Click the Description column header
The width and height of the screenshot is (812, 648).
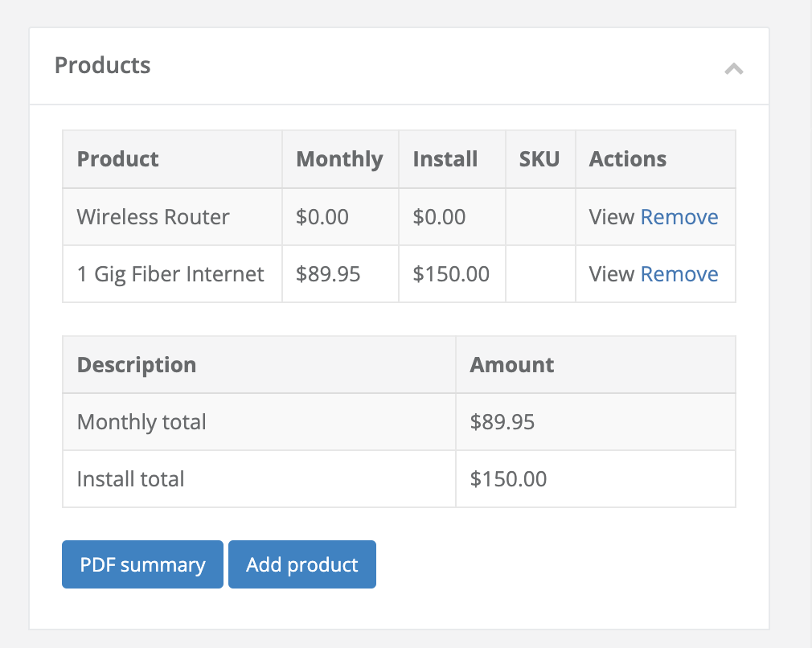(x=137, y=365)
